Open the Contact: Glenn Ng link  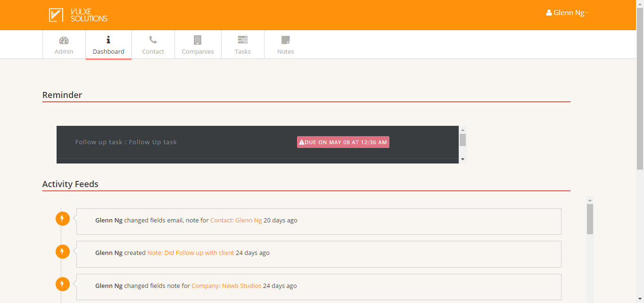pyautogui.click(x=236, y=220)
